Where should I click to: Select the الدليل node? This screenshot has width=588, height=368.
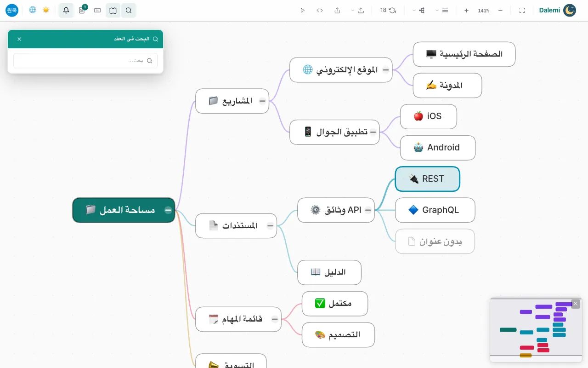329,272
